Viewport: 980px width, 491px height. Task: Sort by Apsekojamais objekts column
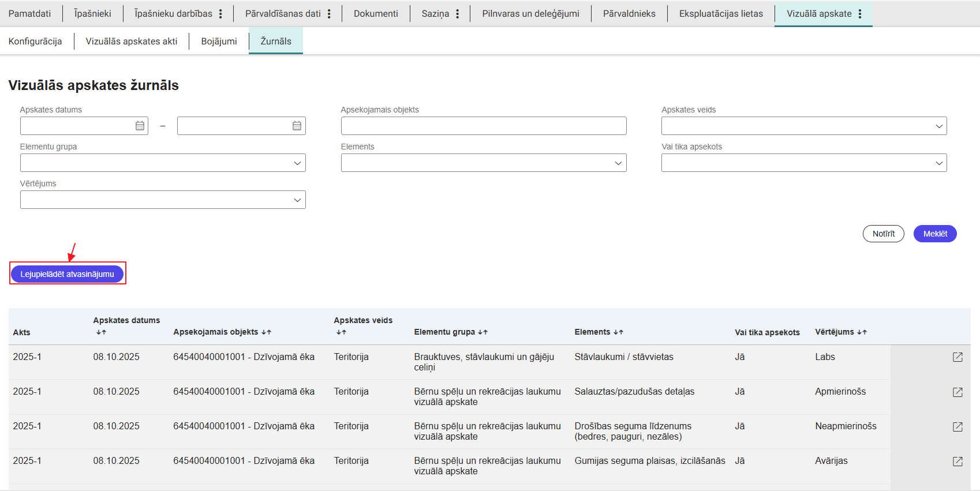click(266, 332)
